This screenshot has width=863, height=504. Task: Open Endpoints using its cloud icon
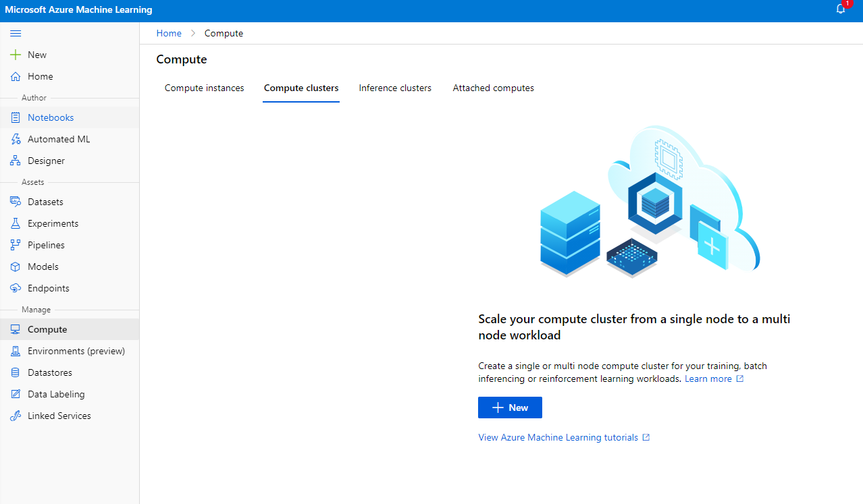click(x=16, y=288)
